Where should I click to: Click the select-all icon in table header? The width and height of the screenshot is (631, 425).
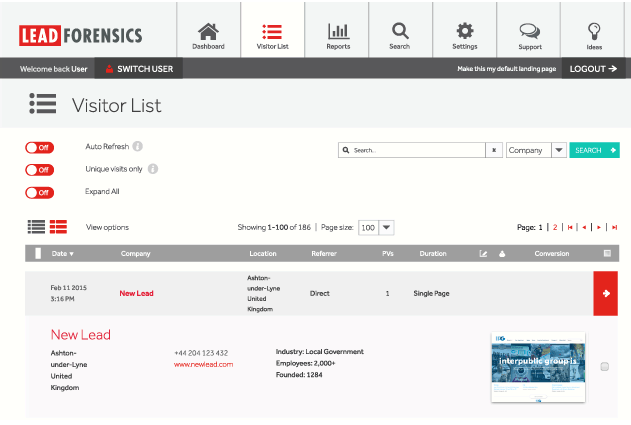pos(607,253)
